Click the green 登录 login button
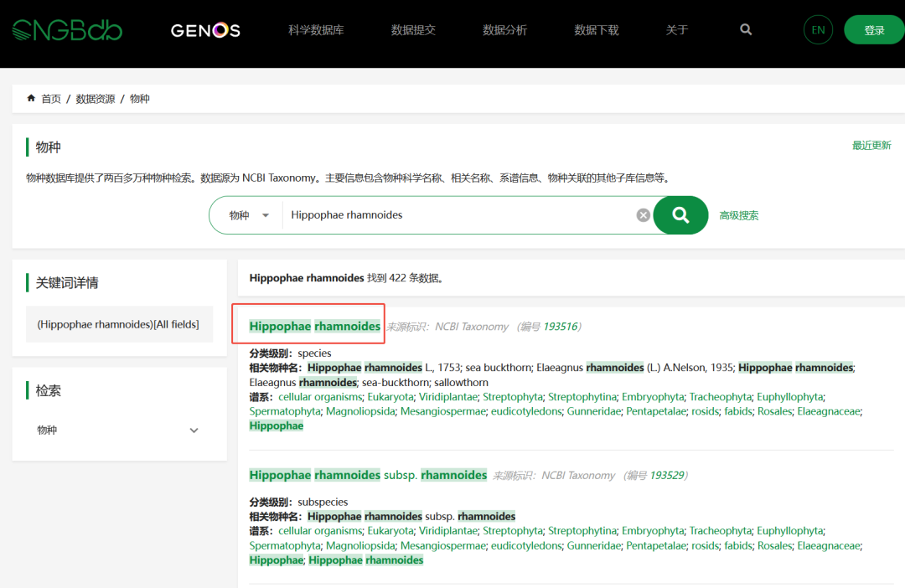The image size is (905, 588). [874, 30]
